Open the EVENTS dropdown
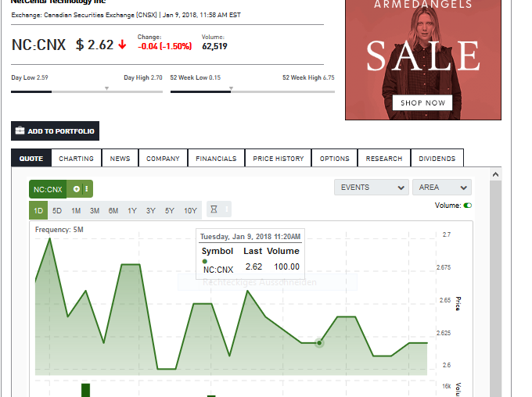The width and height of the screenshot is (532, 397). coord(372,188)
